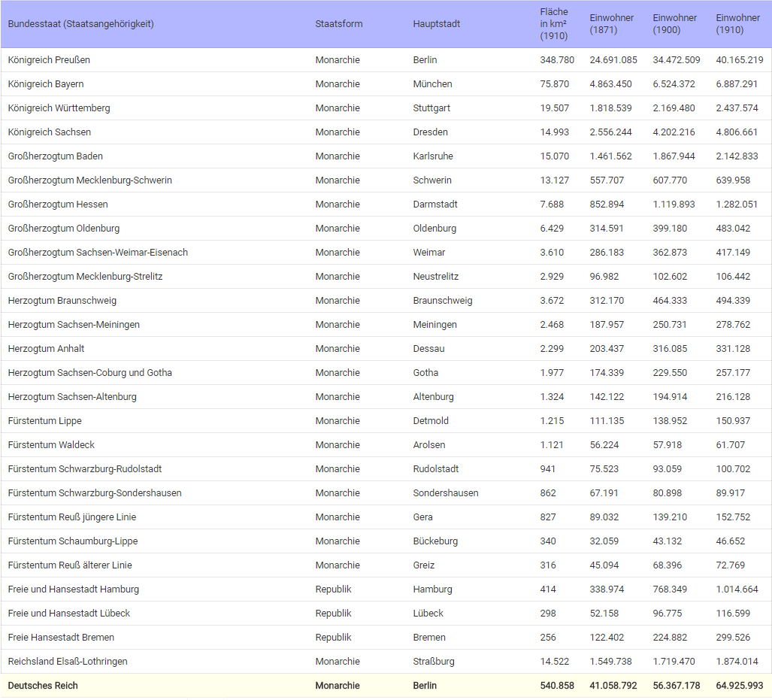Click Hamburg's 1910 population 1.014.664
This screenshot has height=700, width=772.
(737, 589)
